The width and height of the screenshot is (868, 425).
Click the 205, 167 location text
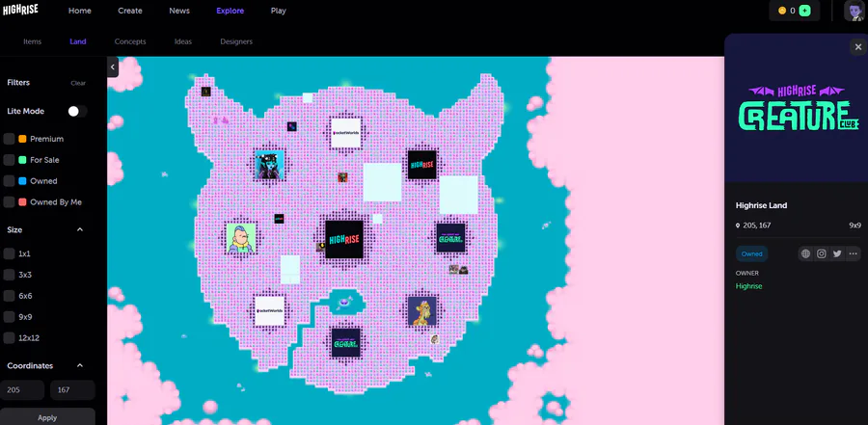click(757, 226)
